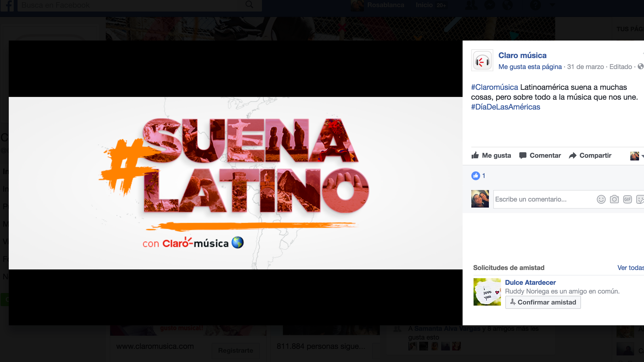644x362 pixels.
Task: Open Dulce Atardecer name link
Action: point(530,283)
